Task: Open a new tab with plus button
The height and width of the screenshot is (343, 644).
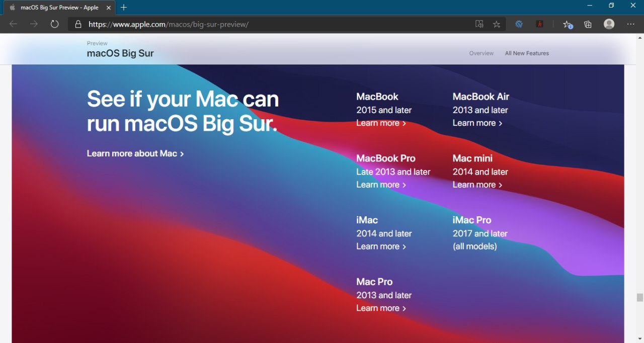Action: (x=124, y=8)
